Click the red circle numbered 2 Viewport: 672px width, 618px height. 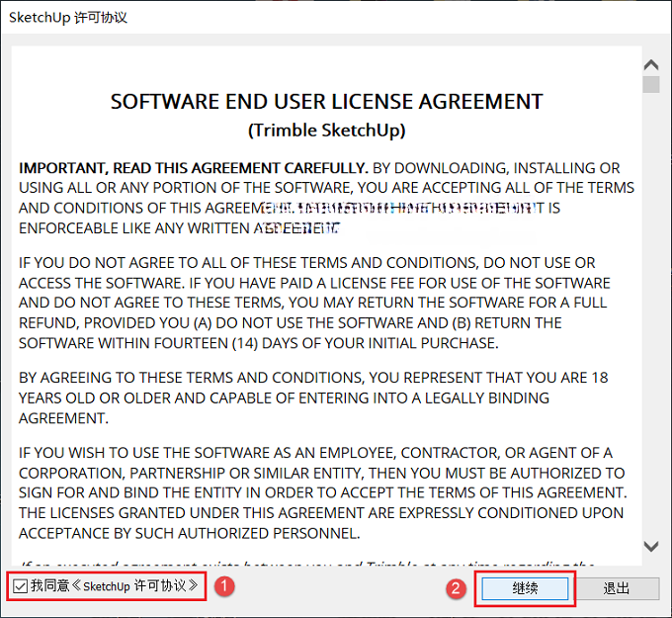point(456,588)
